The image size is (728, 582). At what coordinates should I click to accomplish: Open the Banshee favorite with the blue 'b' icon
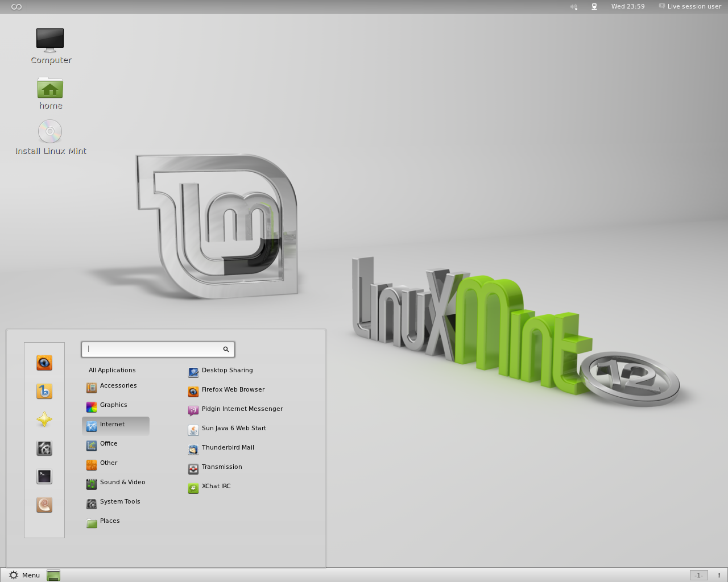click(x=44, y=391)
